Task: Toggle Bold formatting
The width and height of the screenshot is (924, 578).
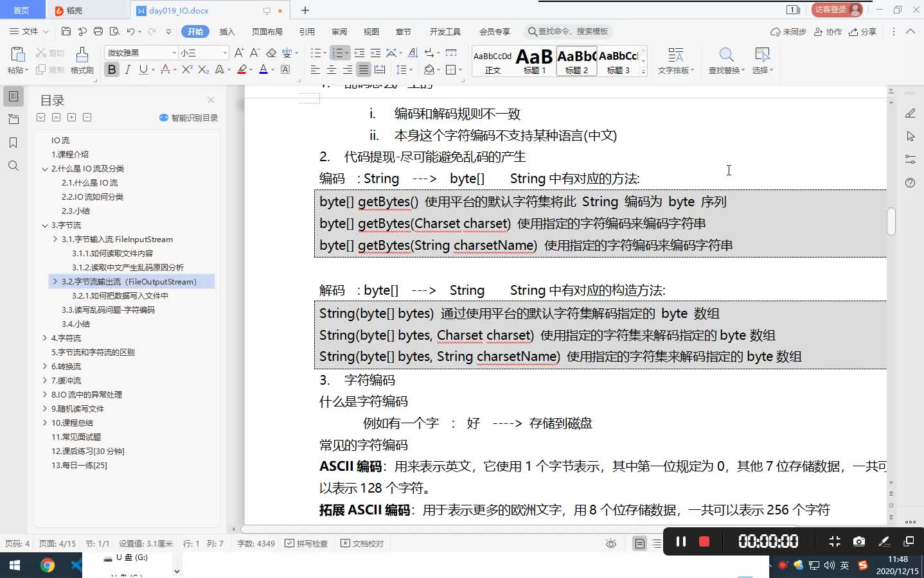Action: (112, 69)
